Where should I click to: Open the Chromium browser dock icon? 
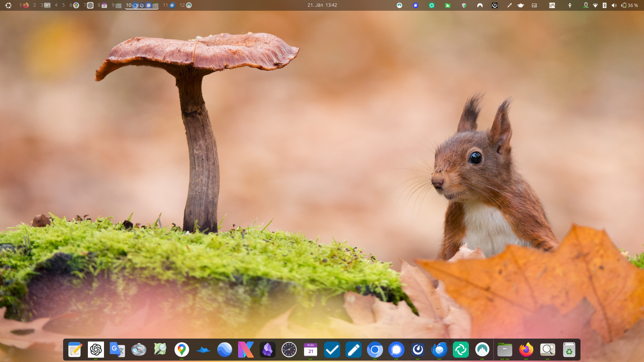[x=375, y=350]
